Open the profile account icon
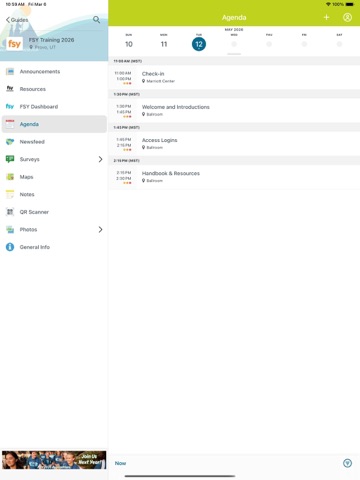 click(x=347, y=17)
